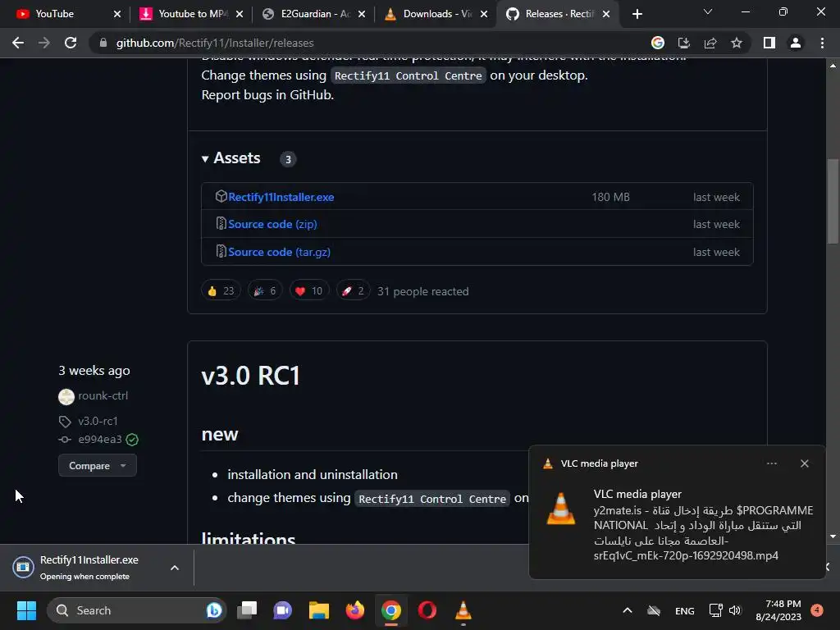Click the Rectify11Installer.exe download item

pos(89,568)
